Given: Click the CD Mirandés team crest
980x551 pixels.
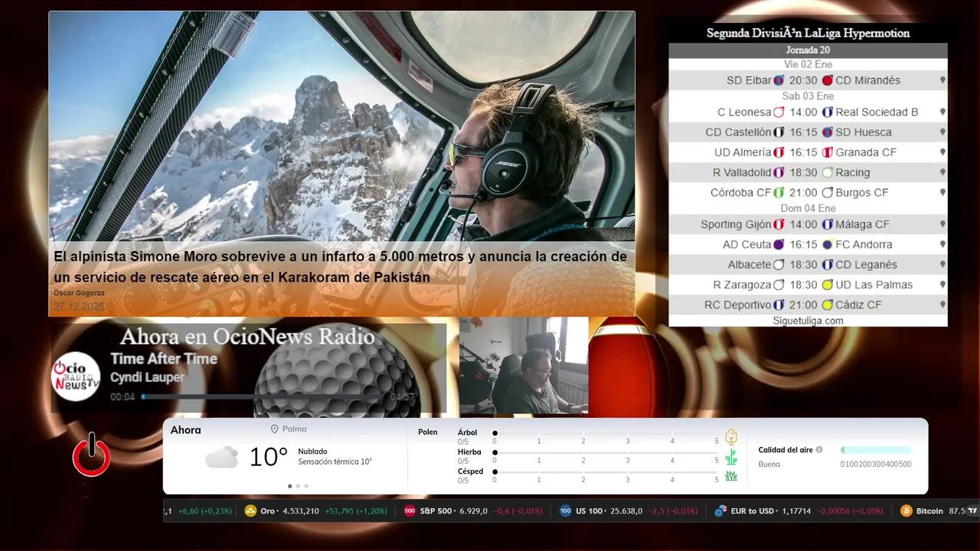Looking at the screenshot, I should [827, 80].
